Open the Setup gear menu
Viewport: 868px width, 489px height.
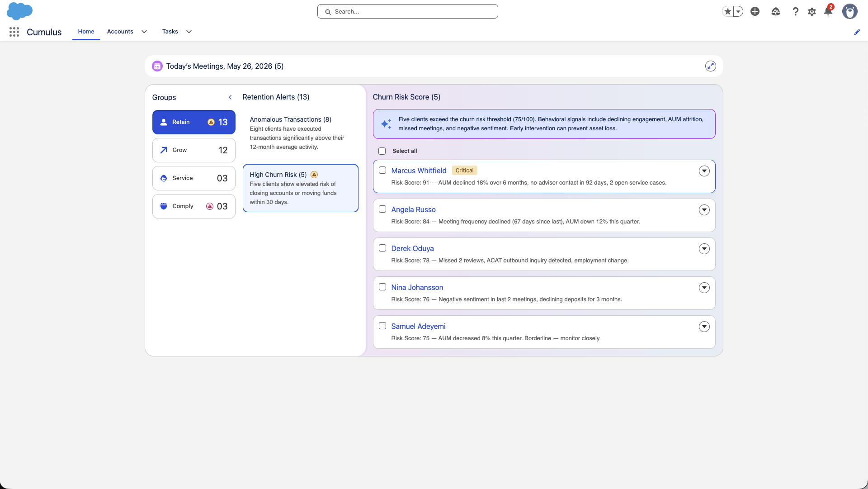(812, 12)
